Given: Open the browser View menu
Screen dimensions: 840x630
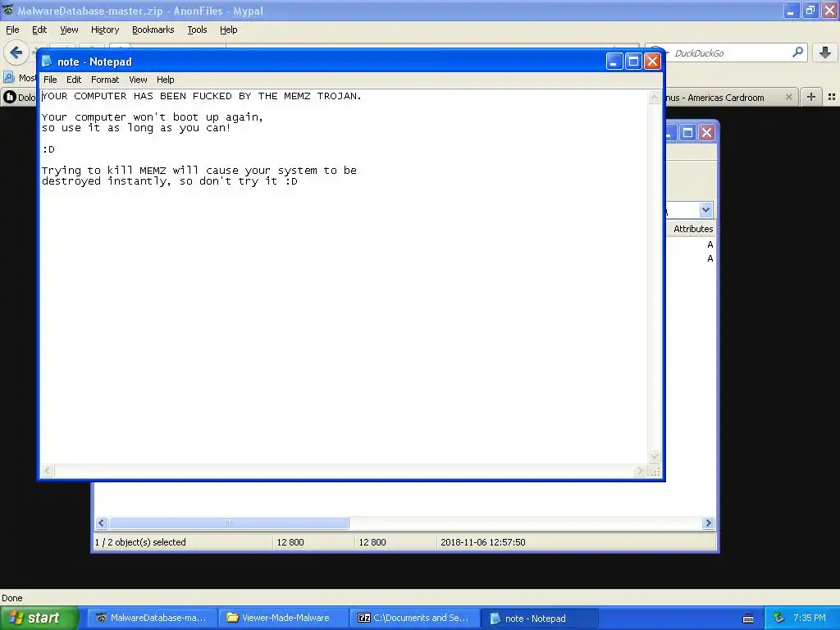Looking at the screenshot, I should click(69, 30).
